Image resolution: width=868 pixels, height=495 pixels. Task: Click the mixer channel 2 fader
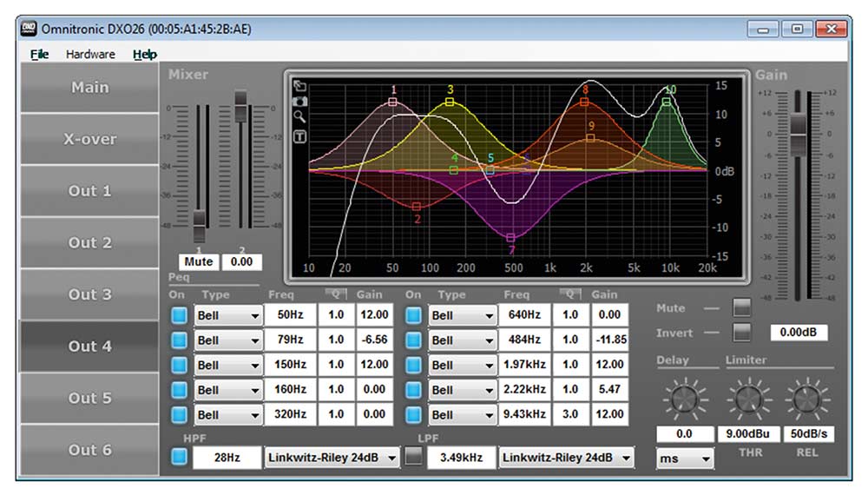click(240, 106)
